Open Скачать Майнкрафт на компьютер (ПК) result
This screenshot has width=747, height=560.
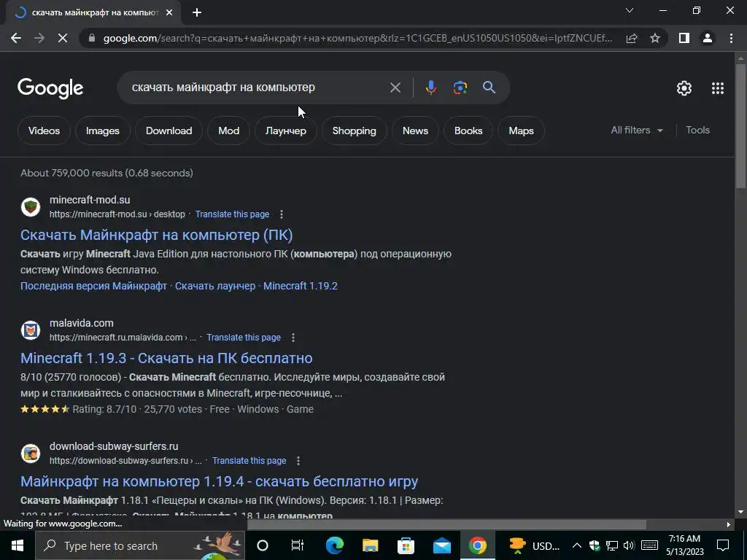157,235
